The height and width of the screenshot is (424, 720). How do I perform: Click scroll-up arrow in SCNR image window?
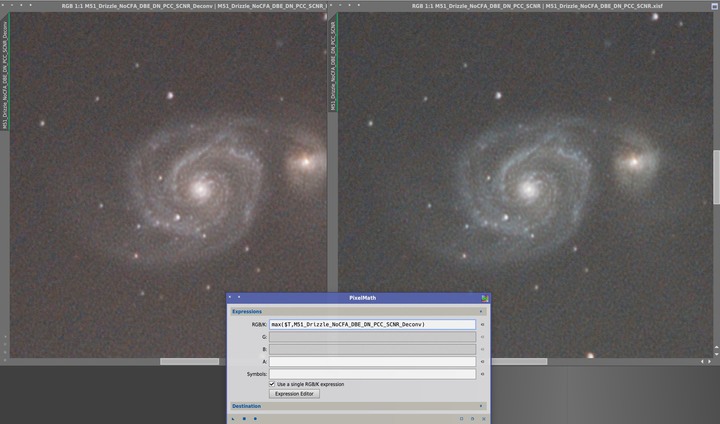coord(716,348)
